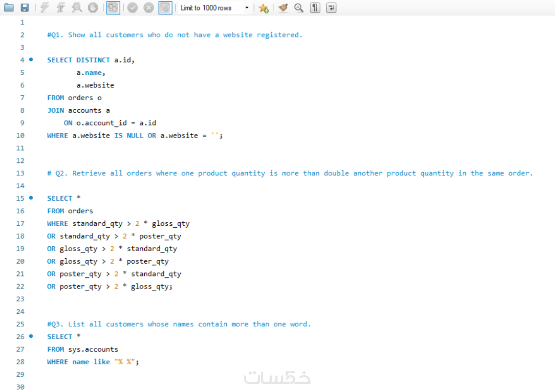Click 'OR gloss_qty > 2 * standard_qty' line
The width and height of the screenshot is (555, 392).
[112, 249]
